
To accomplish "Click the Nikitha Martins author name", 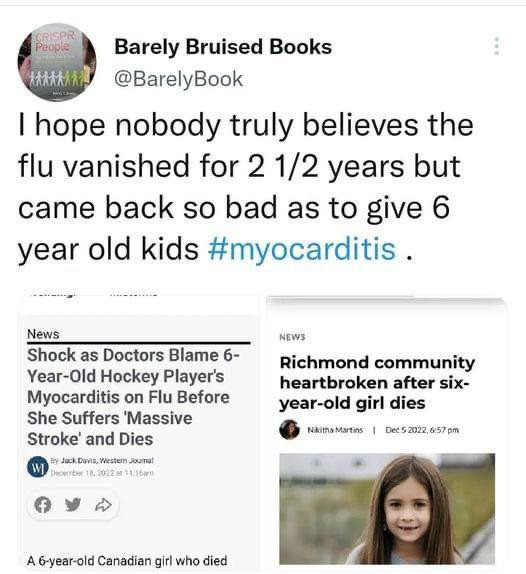I will coord(335,430).
